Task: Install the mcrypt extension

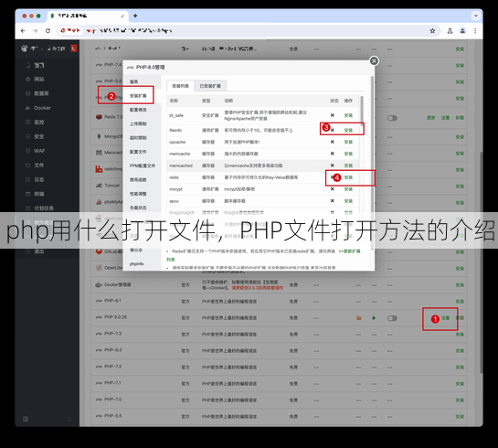Action: tap(348, 189)
